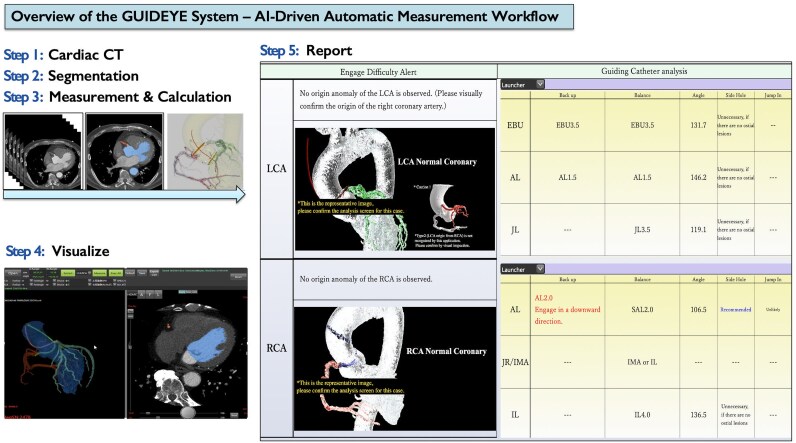796x443 pixels.
Task: Click the blue Recommended link in the RCA table
Action: click(736, 310)
